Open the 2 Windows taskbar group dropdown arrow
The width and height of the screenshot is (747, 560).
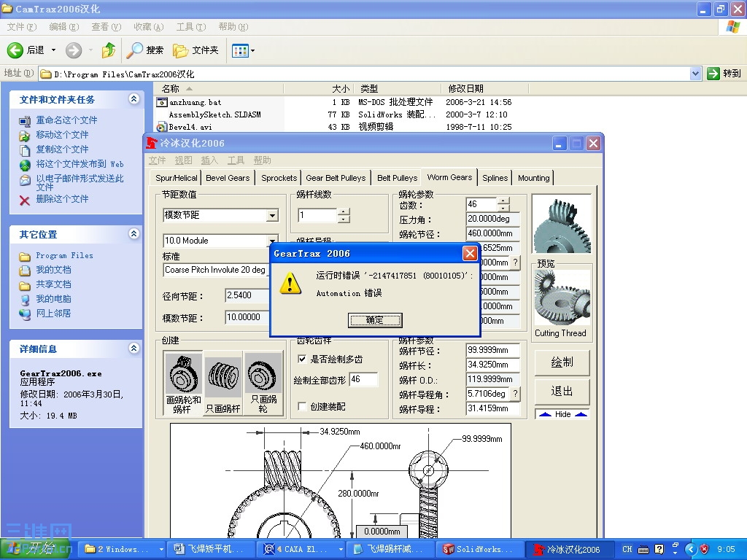point(161,550)
